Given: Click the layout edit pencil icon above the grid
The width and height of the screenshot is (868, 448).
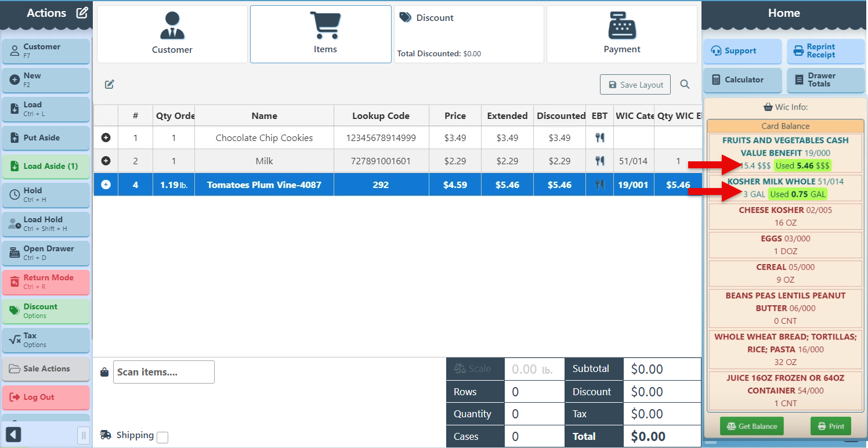Looking at the screenshot, I should (x=109, y=85).
